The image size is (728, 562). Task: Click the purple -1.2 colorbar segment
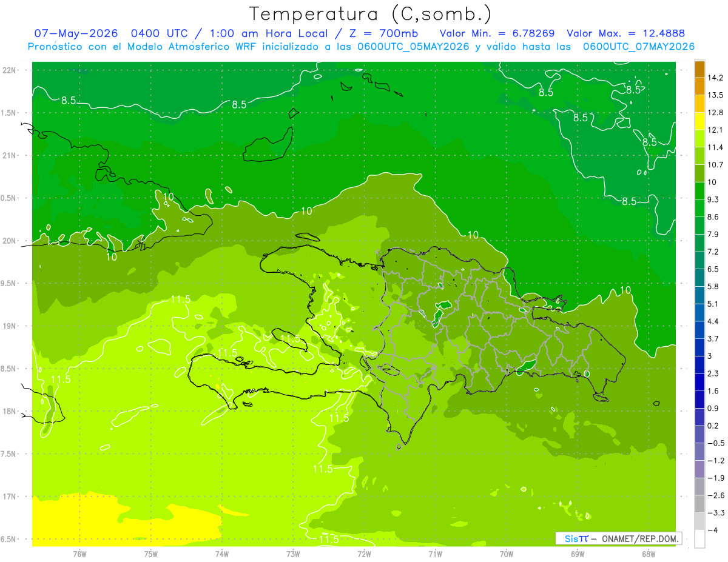click(699, 469)
